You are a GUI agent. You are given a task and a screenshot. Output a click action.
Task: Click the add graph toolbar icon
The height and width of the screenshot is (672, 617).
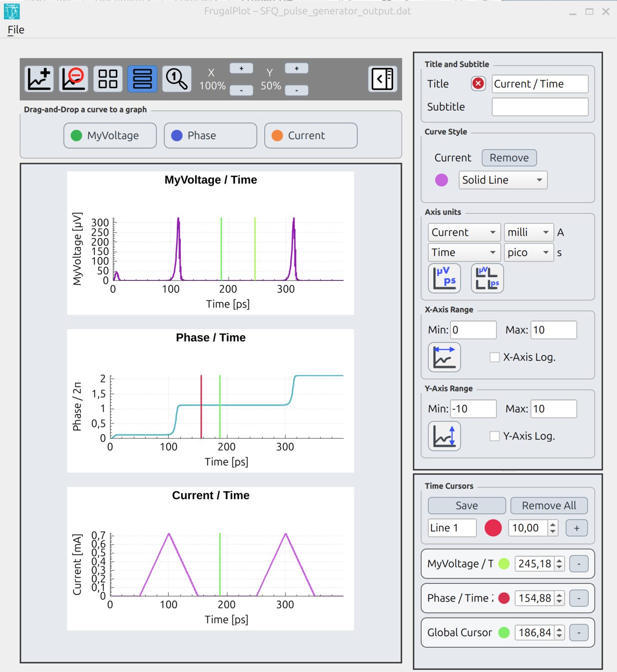coord(39,79)
